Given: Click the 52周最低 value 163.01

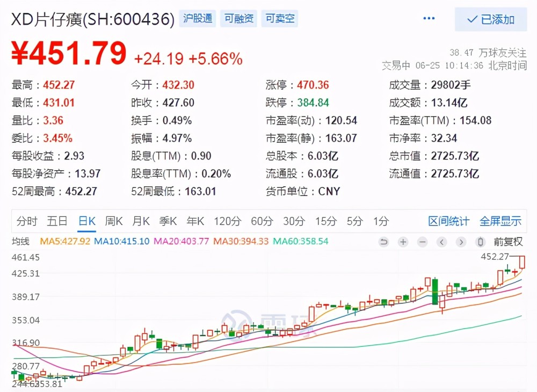Looking at the screenshot, I should [201, 191].
